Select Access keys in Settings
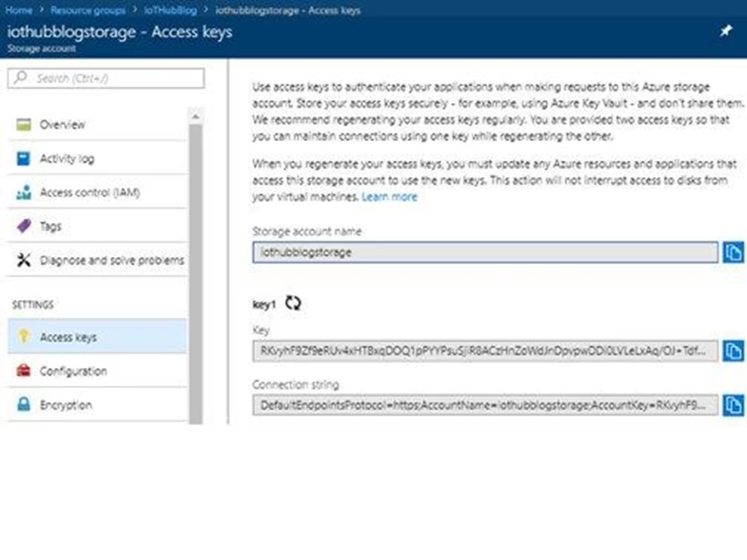The width and height of the screenshot is (747, 560). tap(68, 337)
